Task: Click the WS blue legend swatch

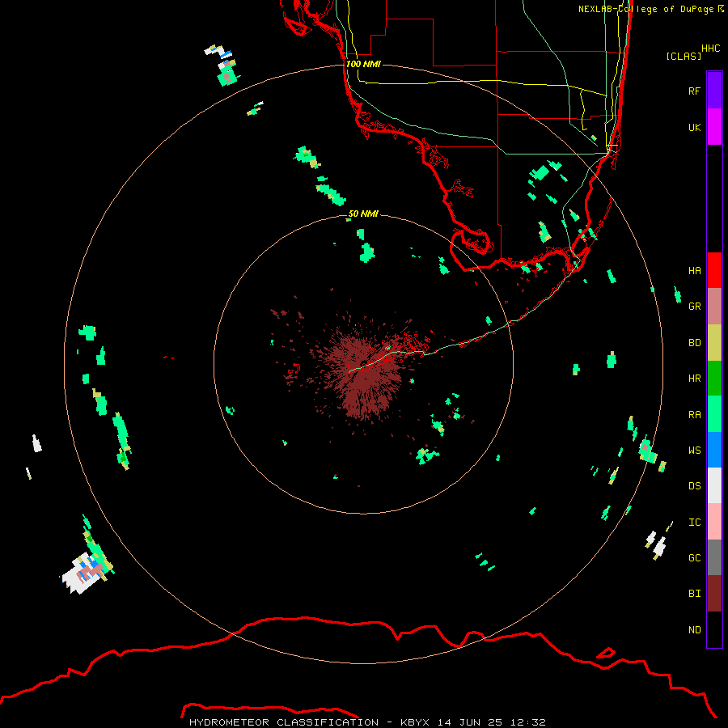Action: [714, 450]
